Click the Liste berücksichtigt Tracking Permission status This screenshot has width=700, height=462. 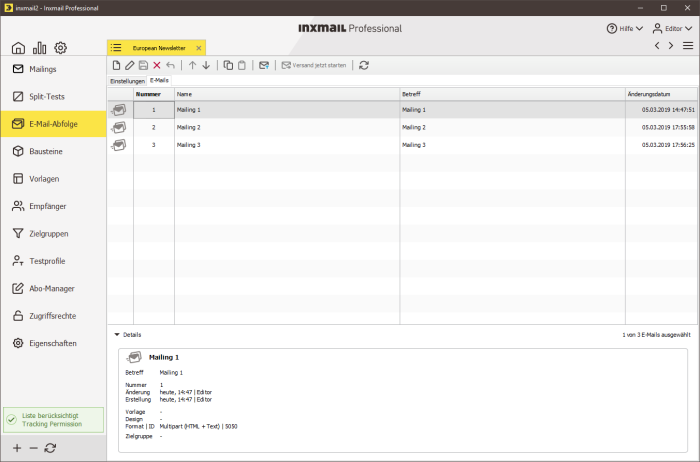(54, 420)
